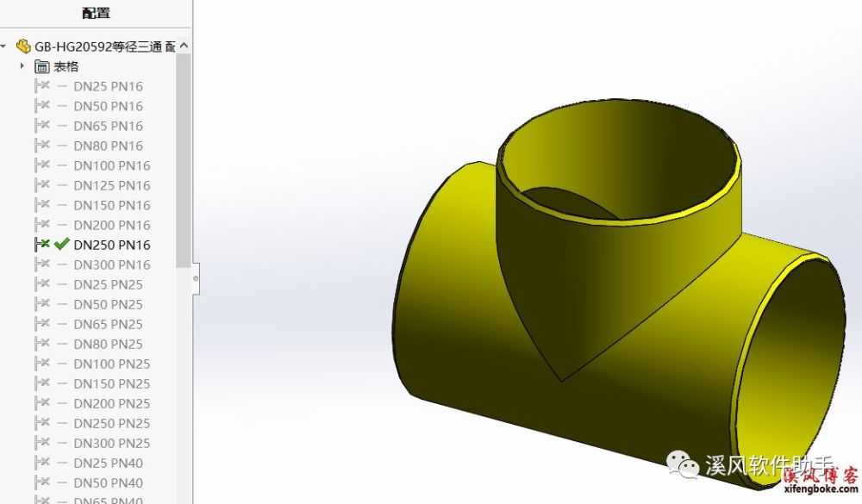Click the configuration icon of DN300 PN25
This screenshot has width=862, height=504.
tap(41, 443)
